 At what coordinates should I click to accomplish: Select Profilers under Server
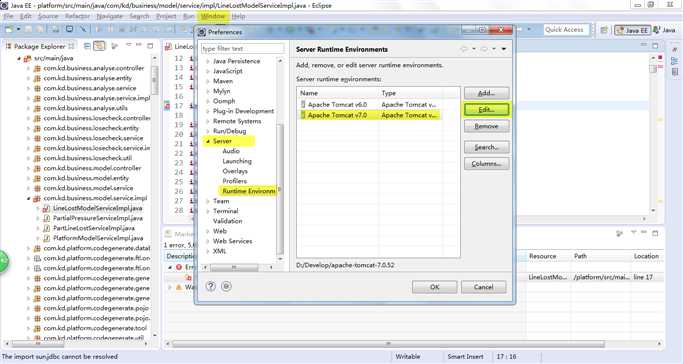click(234, 181)
